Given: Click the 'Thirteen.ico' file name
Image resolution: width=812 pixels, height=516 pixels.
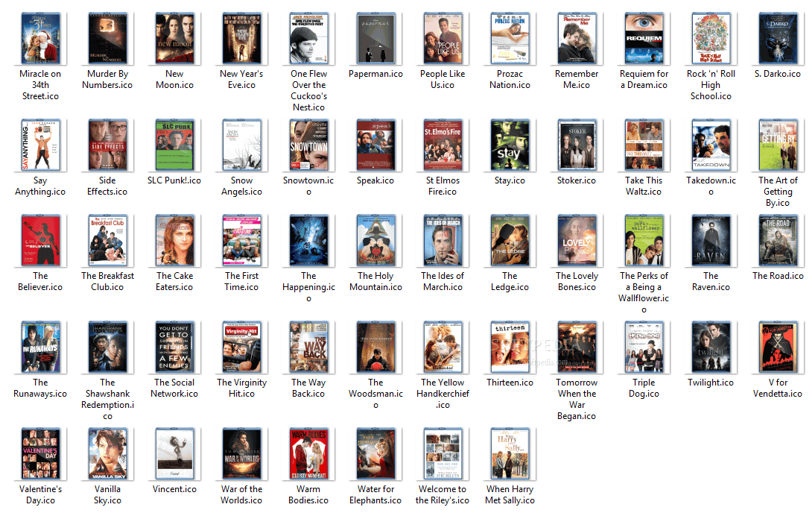Looking at the screenshot, I should pyautogui.click(x=510, y=383).
